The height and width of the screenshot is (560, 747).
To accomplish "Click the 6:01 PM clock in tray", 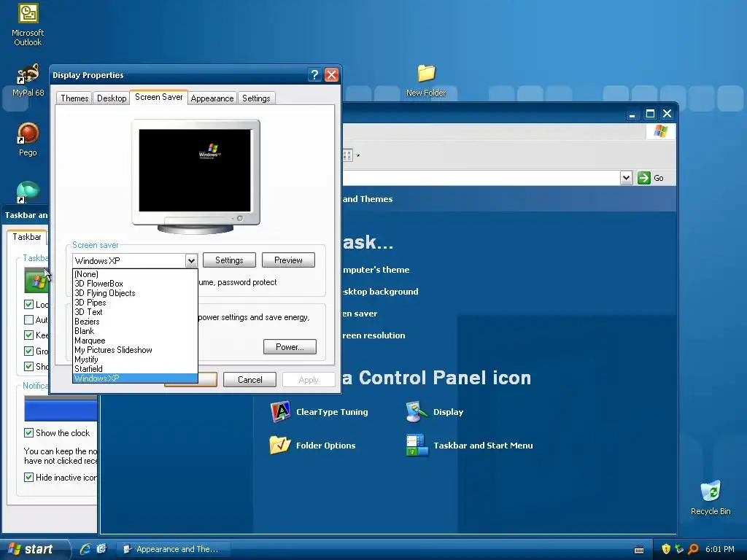I will pos(719,549).
